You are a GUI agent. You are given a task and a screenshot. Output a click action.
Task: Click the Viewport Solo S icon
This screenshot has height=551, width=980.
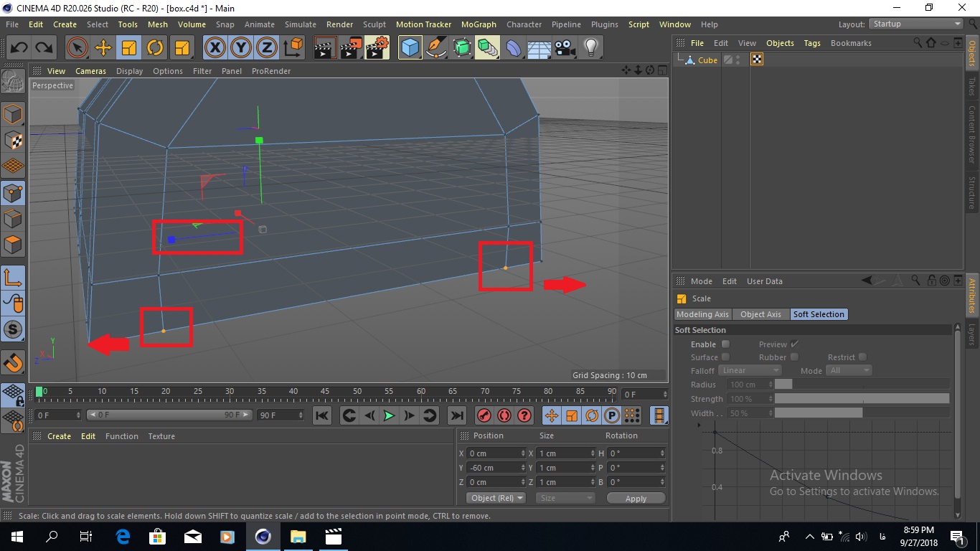[13, 330]
